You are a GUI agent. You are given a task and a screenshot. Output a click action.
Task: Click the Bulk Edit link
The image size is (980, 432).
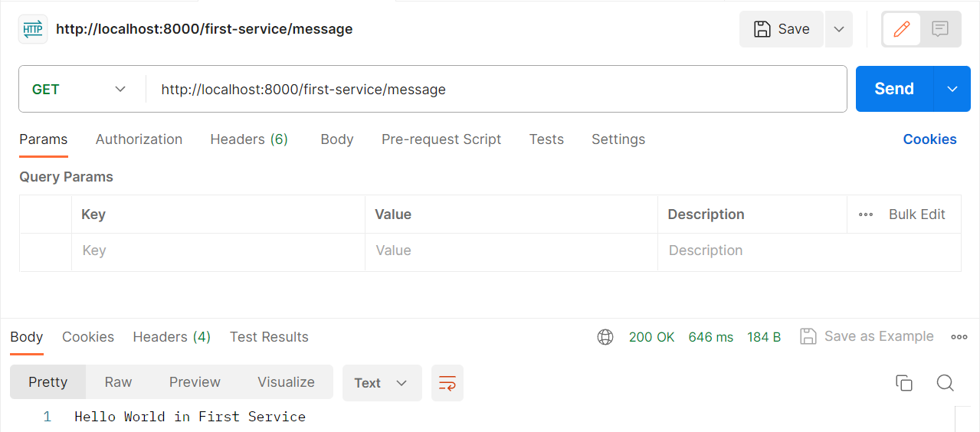pyautogui.click(x=916, y=214)
